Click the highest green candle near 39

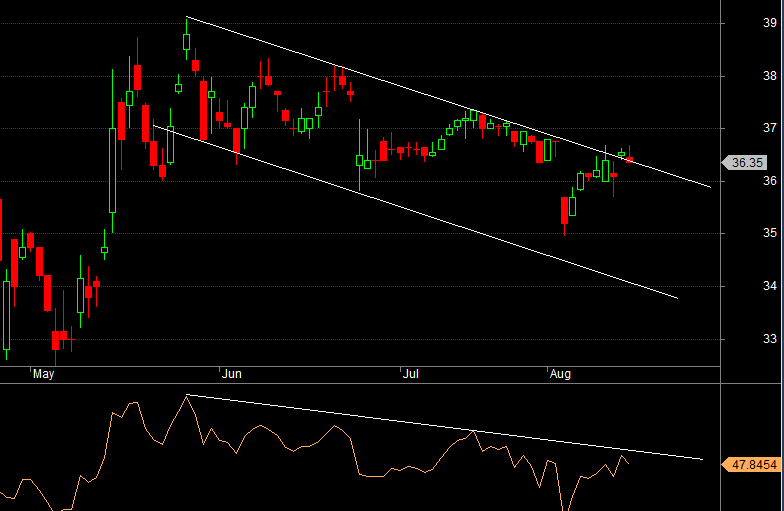[x=186, y=42]
